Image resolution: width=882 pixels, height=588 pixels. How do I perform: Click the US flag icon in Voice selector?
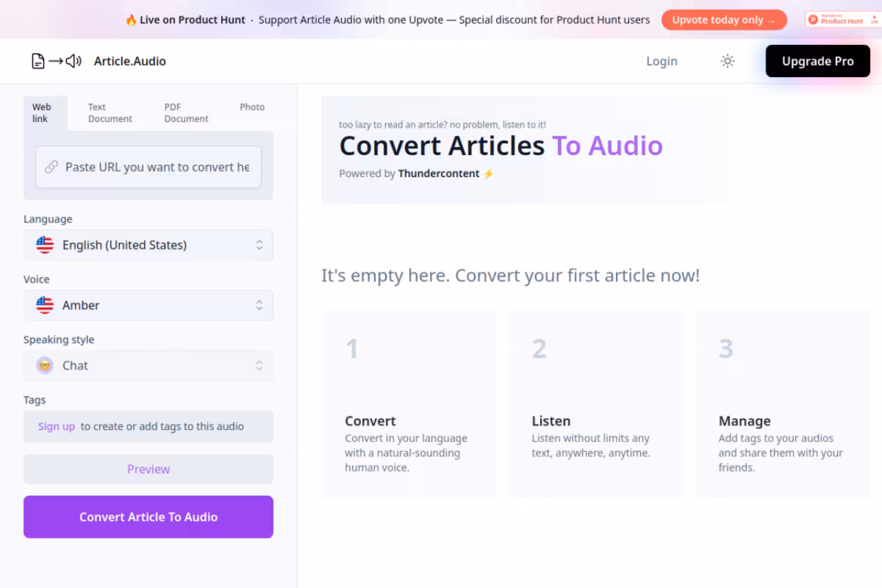pyautogui.click(x=45, y=305)
